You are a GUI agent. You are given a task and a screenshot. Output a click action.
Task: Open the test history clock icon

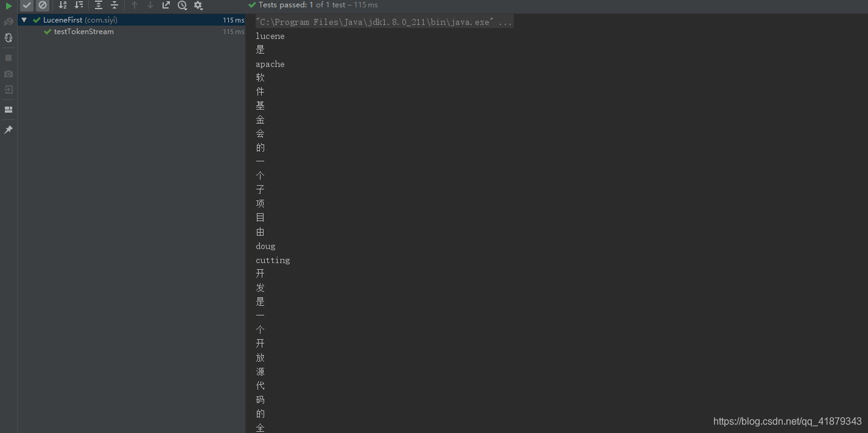[182, 5]
